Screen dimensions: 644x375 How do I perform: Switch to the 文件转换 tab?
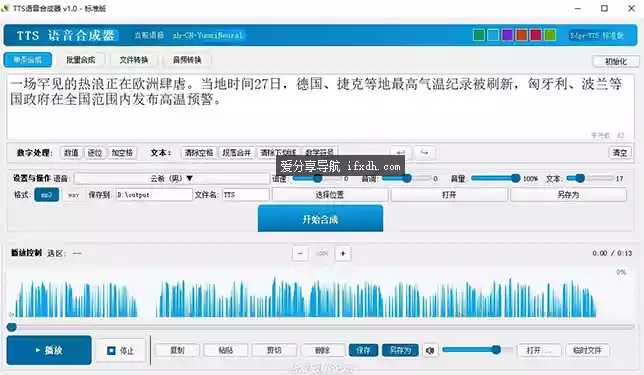(134, 60)
